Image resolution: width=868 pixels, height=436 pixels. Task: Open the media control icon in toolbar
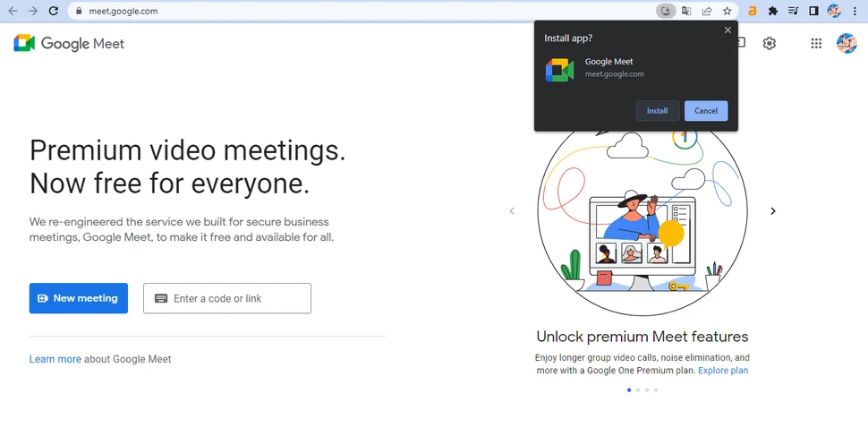793,11
